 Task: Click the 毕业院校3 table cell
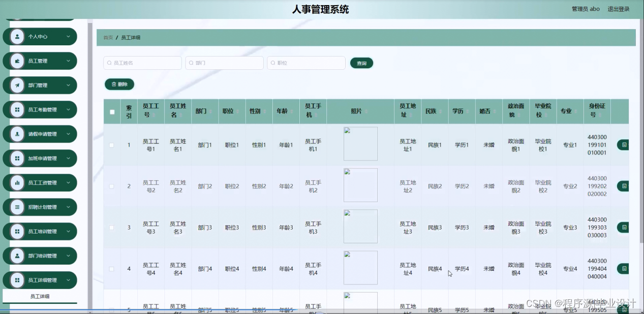click(543, 227)
